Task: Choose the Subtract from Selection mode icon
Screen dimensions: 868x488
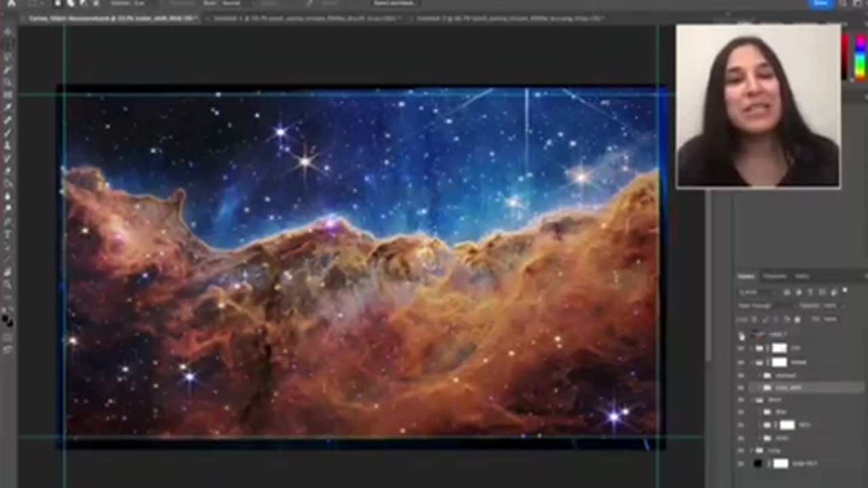Action: (x=83, y=3)
